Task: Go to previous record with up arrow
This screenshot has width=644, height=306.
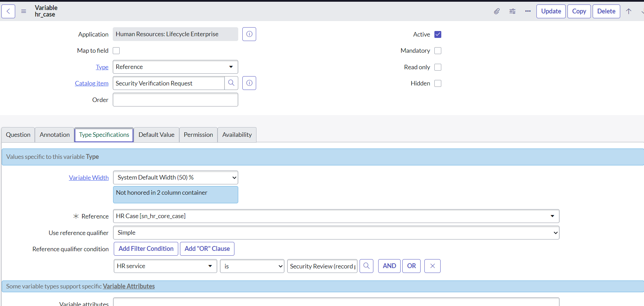Action: [x=629, y=11]
